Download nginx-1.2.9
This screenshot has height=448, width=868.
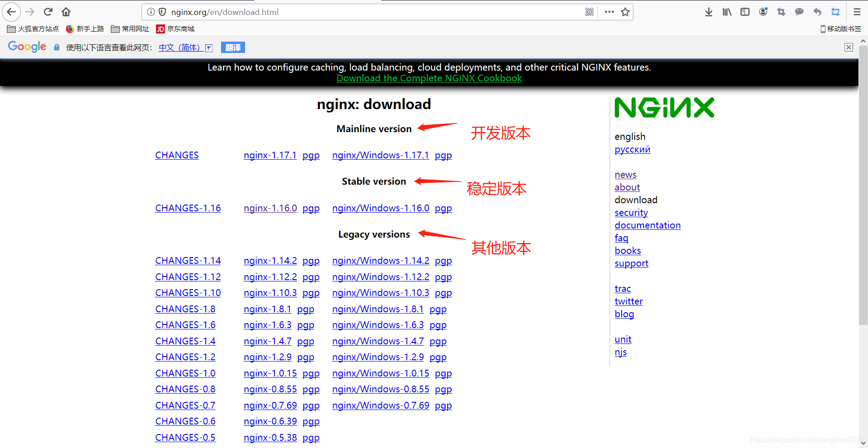click(x=268, y=357)
